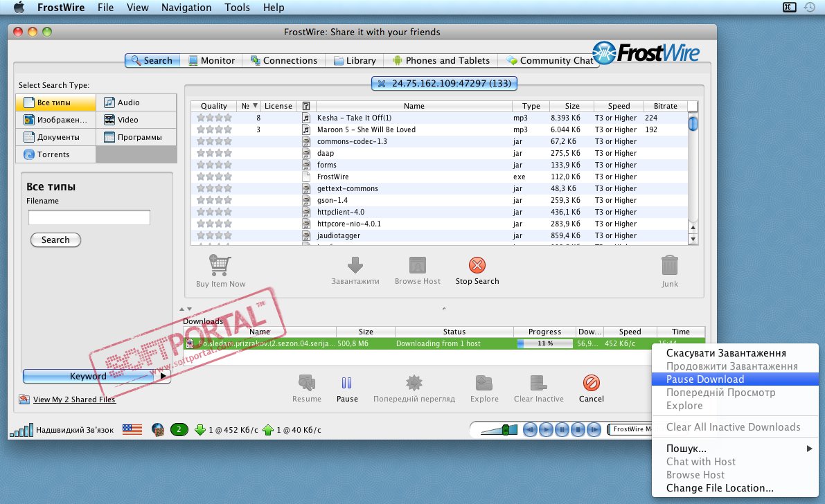The width and height of the screenshot is (825, 504).
Task: Click the green download speed arrow
Action: pyautogui.click(x=200, y=430)
